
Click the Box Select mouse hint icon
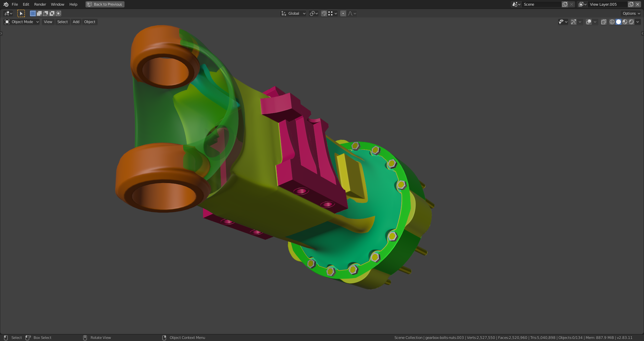coord(28,338)
